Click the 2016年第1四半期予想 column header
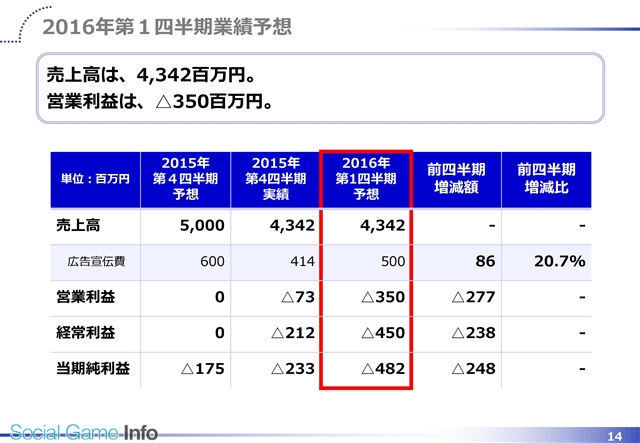The width and height of the screenshot is (640, 443). tap(366, 179)
